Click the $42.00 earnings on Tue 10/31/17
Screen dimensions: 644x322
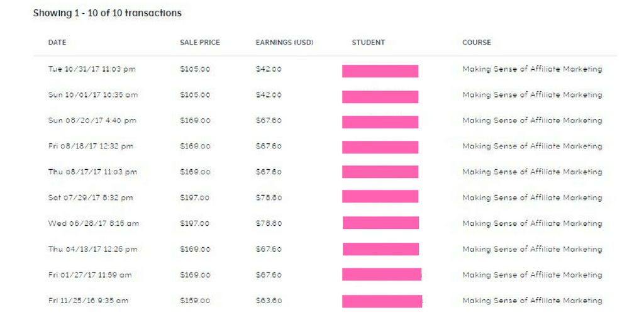tap(269, 69)
